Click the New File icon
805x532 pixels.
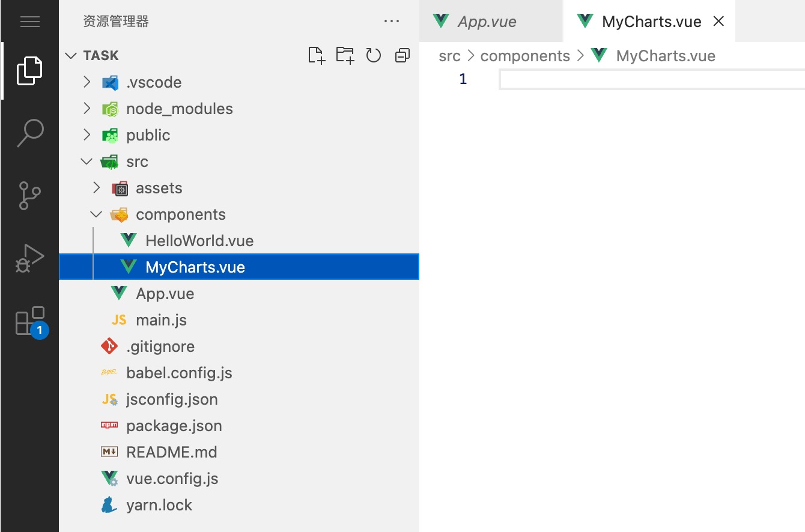pos(316,55)
